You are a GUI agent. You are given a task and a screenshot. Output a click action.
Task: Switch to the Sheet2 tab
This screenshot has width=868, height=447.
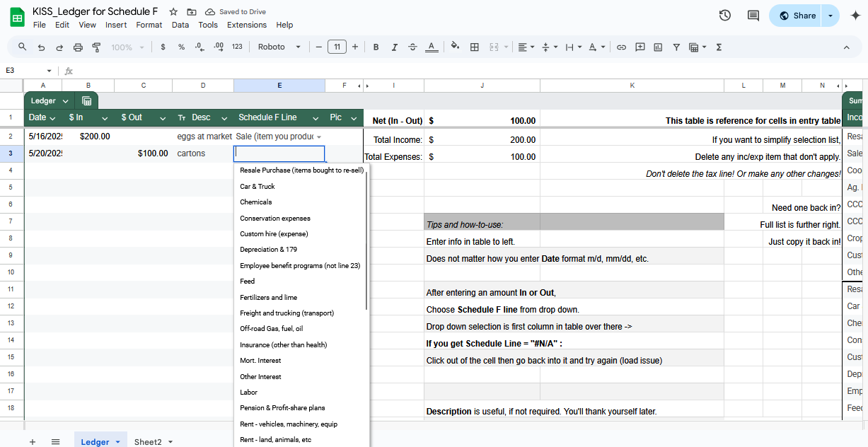pos(148,442)
